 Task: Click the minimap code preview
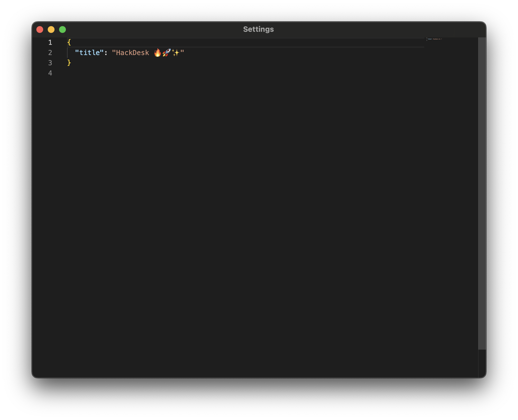pyautogui.click(x=434, y=39)
